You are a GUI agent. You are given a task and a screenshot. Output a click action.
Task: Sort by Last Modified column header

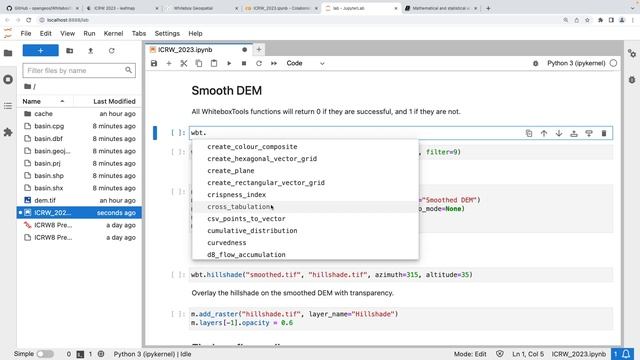[x=114, y=101]
